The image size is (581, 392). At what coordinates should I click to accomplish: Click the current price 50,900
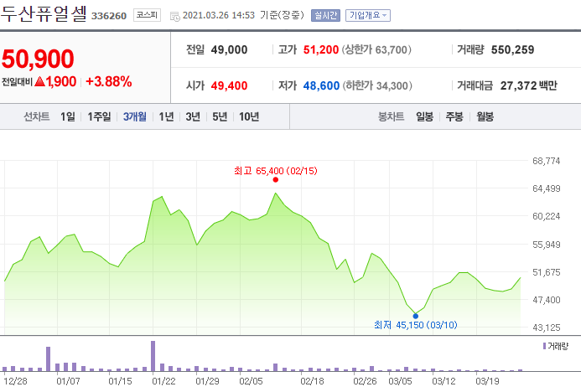38,59
